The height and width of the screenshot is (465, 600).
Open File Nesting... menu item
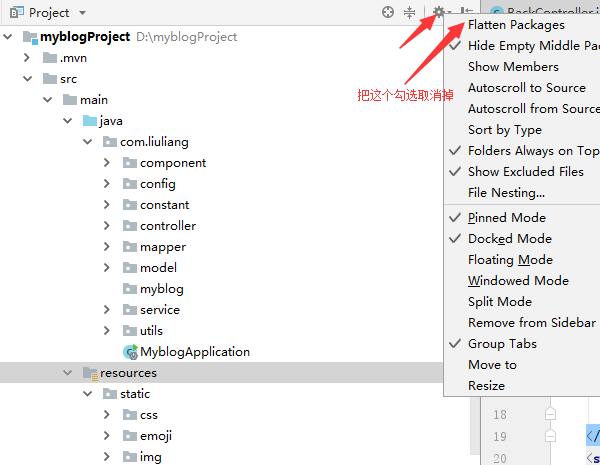tap(522, 193)
